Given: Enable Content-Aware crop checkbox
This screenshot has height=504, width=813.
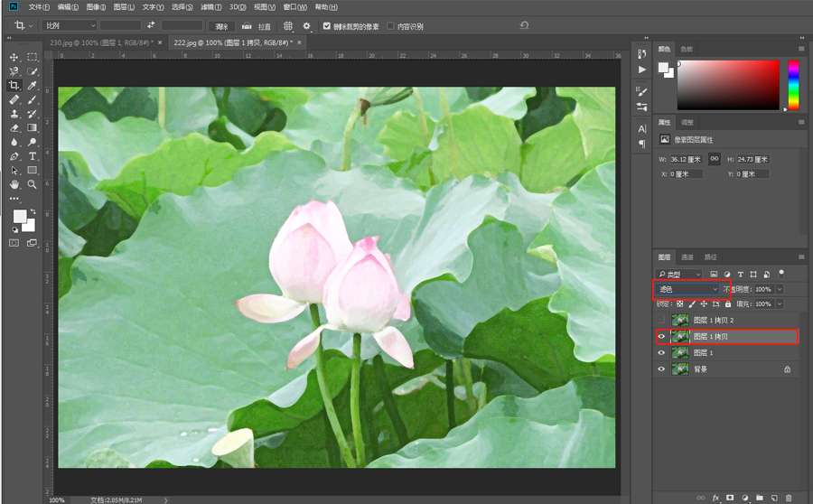Looking at the screenshot, I should point(390,26).
